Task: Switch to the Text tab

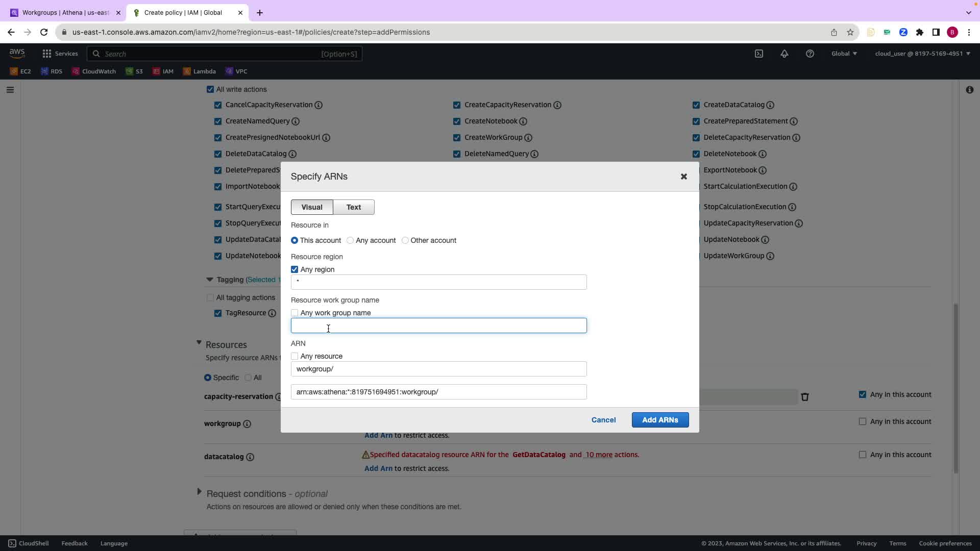Action: [x=353, y=207]
